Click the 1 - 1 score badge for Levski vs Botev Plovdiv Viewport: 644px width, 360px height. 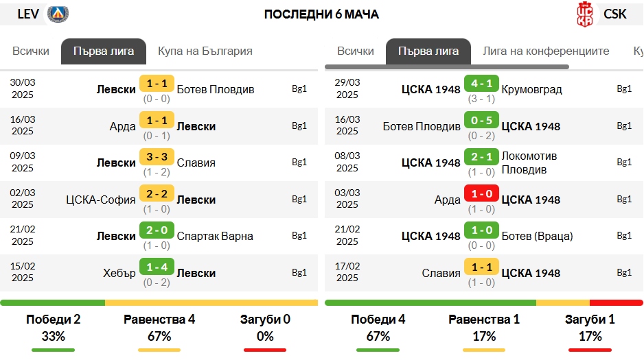pos(157,84)
